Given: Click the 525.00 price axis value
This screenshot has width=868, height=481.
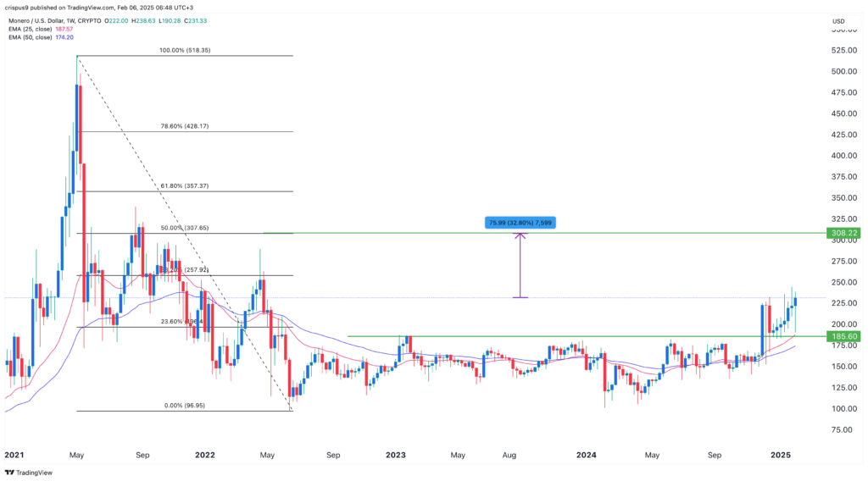Looking at the screenshot, I should 845,50.
